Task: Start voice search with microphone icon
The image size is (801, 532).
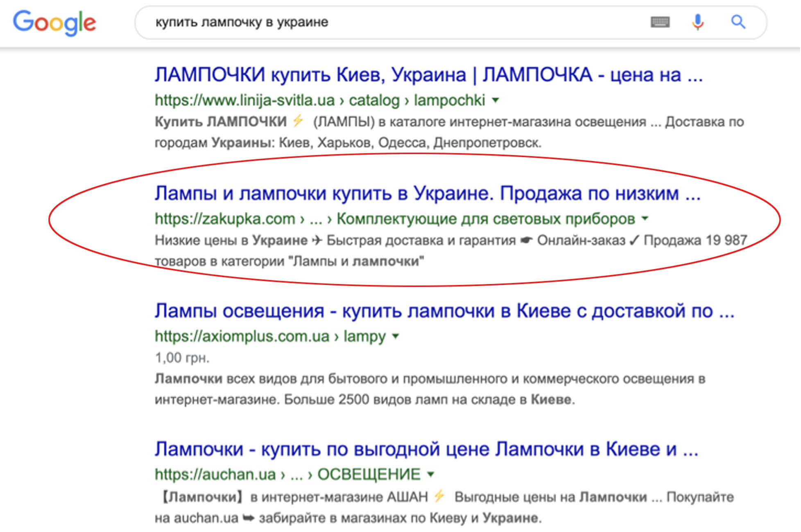Action: [698, 22]
